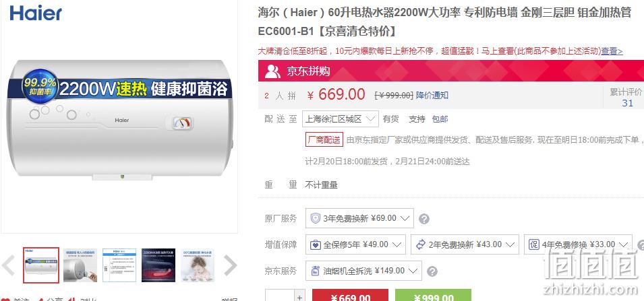Expand the 2年免费换新 ¥43.00 dropdown arrow
Viewport: 644px width, 301px height.
click(510, 245)
